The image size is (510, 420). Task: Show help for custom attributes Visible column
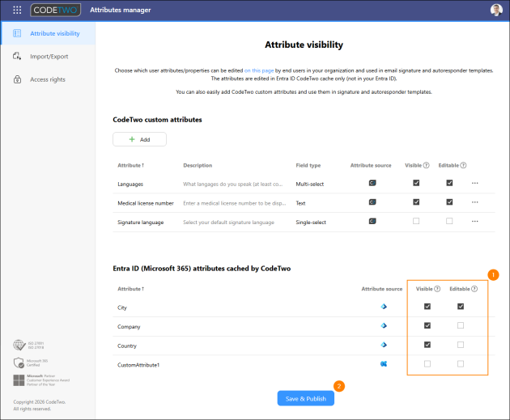426,165
